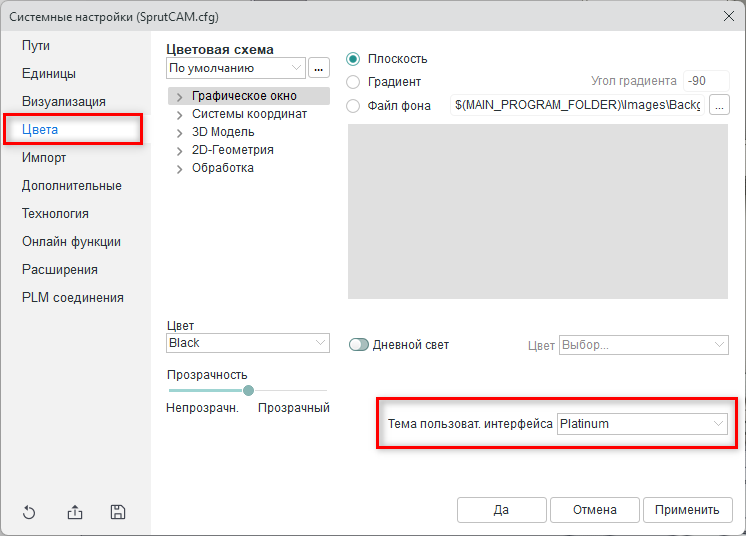The height and width of the screenshot is (536, 746).
Task: Expand the 3D Модель tree node
Action: point(180,133)
